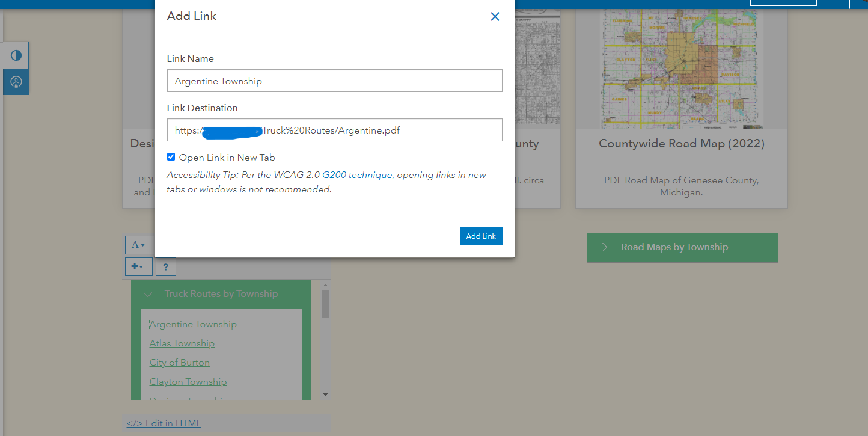This screenshot has width=868, height=436.
Task: Click the Edit in HTML link
Action: (164, 423)
